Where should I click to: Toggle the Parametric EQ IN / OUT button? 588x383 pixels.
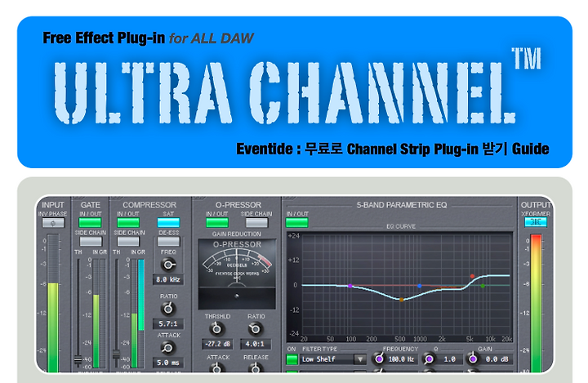pyautogui.click(x=297, y=223)
